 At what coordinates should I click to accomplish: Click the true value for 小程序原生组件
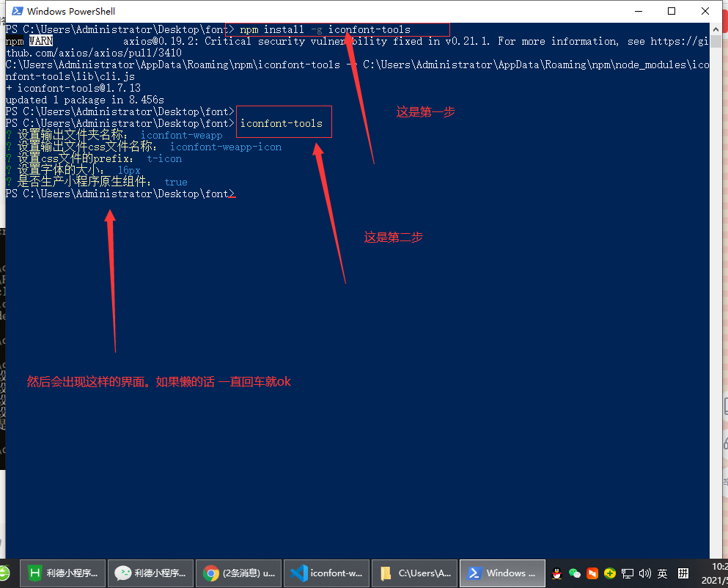[176, 182]
